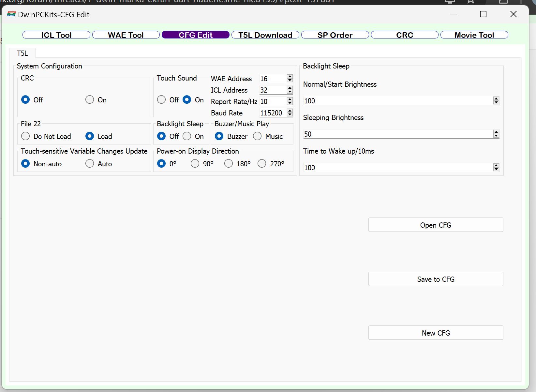Screen dimensions: 536x392
Task: Click the Report Rate/Hz value field
Action: pos(273,101)
